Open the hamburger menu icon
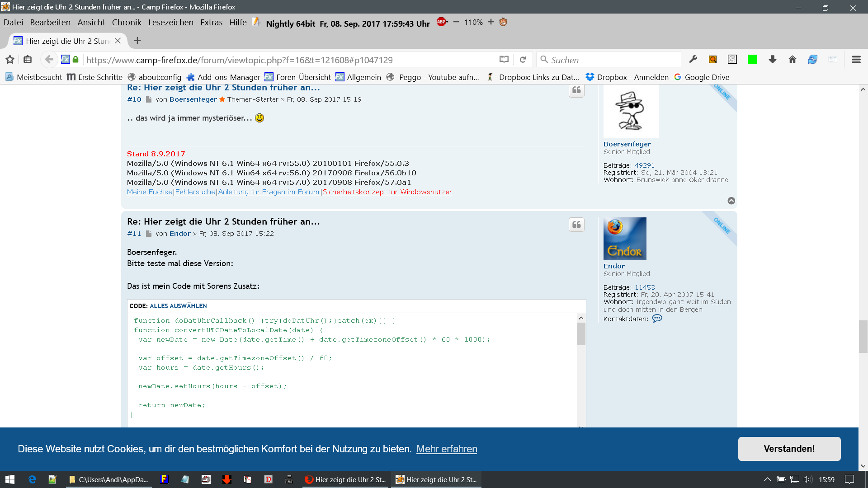The height and width of the screenshot is (488, 868). [x=856, y=60]
